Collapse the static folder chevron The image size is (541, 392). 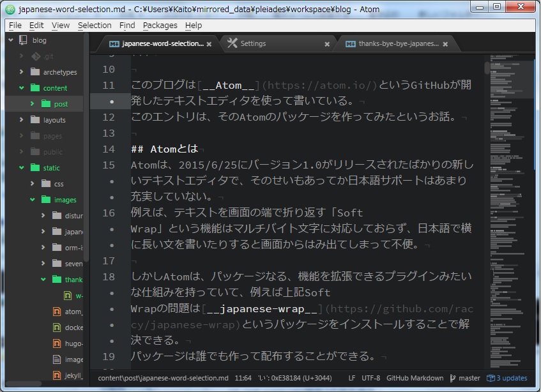tap(21, 167)
